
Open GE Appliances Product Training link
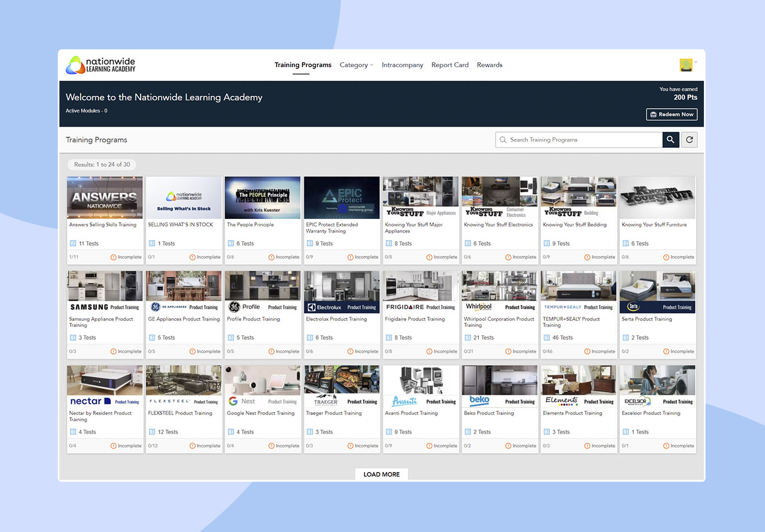click(184, 319)
